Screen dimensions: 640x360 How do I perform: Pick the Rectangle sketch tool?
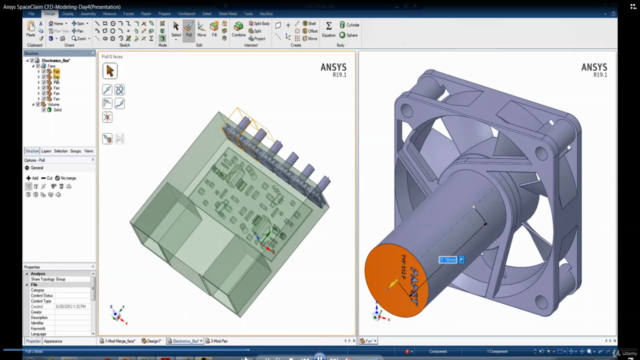(x=105, y=24)
